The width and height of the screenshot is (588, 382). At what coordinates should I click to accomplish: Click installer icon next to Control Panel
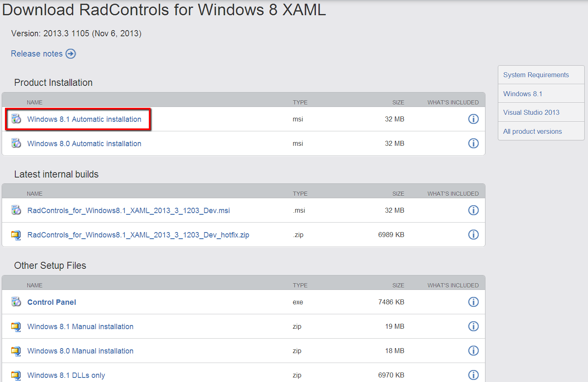[16, 302]
